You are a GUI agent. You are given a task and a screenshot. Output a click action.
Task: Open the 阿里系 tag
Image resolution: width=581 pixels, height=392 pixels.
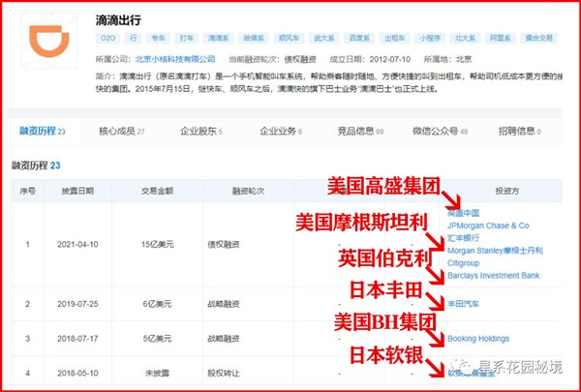click(501, 38)
